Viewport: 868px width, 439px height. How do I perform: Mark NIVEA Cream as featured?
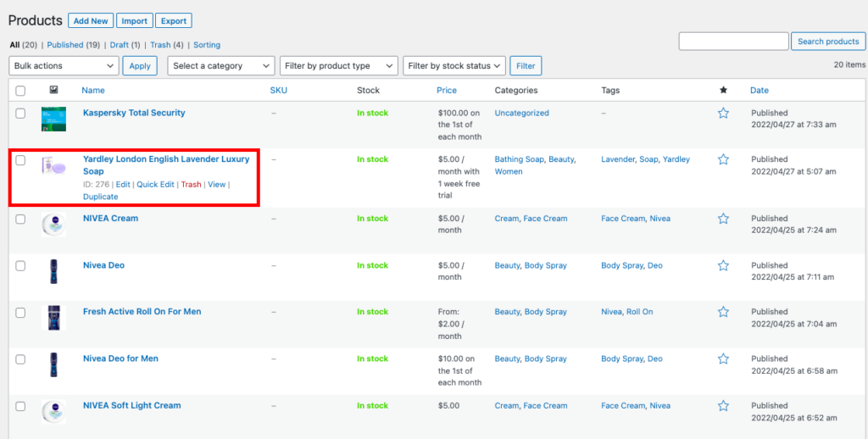coord(723,219)
